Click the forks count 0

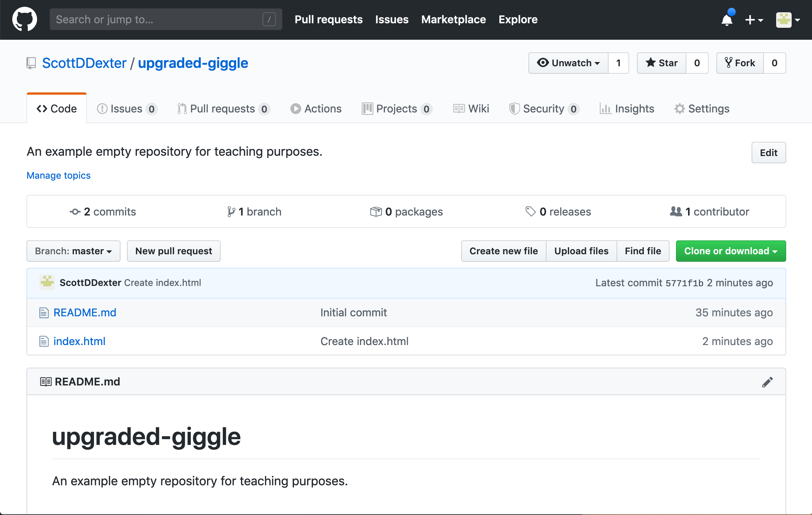coord(774,63)
